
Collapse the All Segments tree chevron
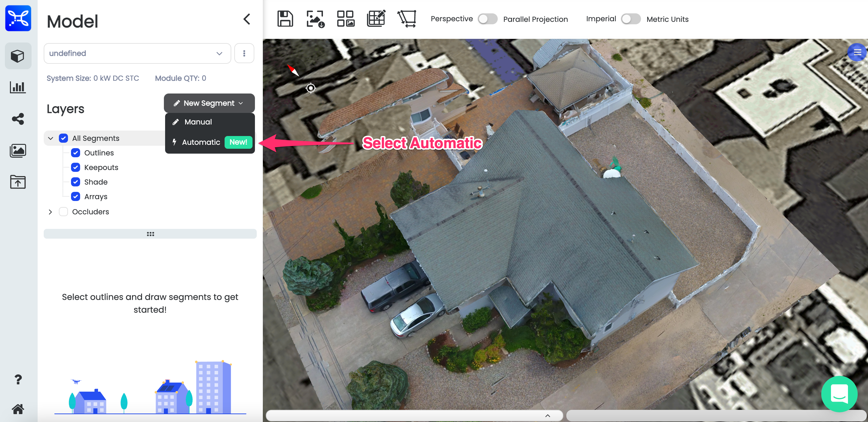coord(51,138)
